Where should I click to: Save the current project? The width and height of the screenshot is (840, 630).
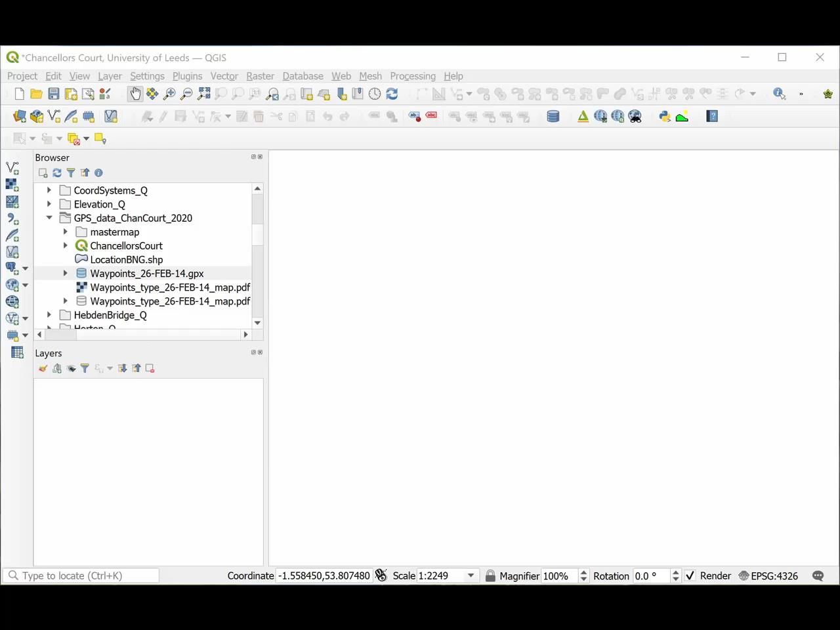click(54, 93)
